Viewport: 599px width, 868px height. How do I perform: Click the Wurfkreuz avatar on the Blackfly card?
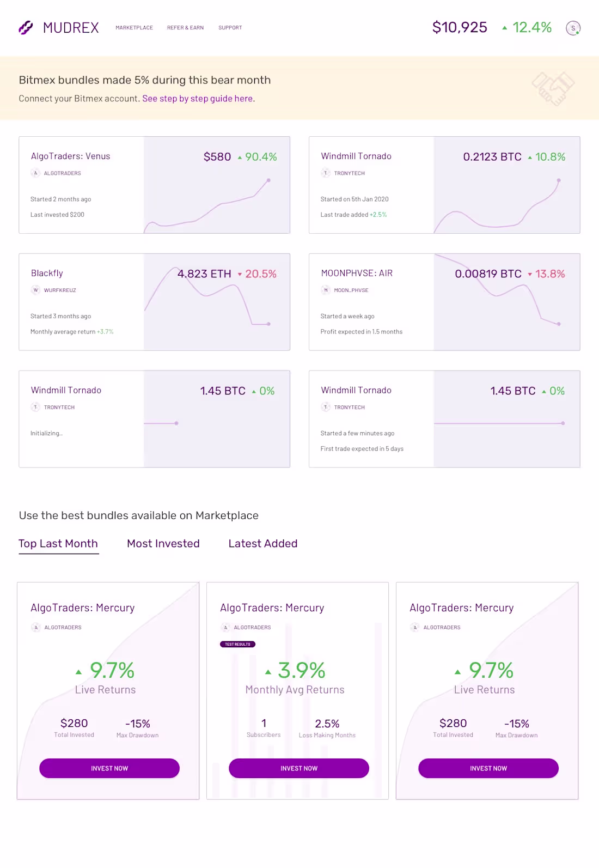point(36,290)
